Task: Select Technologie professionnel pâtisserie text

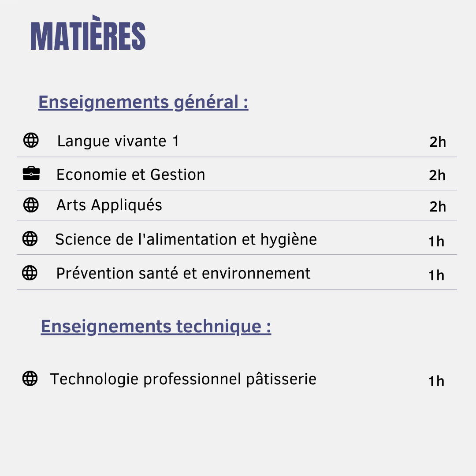Action: (183, 379)
